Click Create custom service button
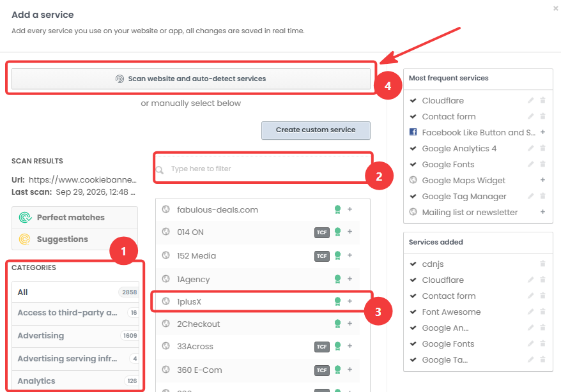Screen dimensions: 561x392 316,130
